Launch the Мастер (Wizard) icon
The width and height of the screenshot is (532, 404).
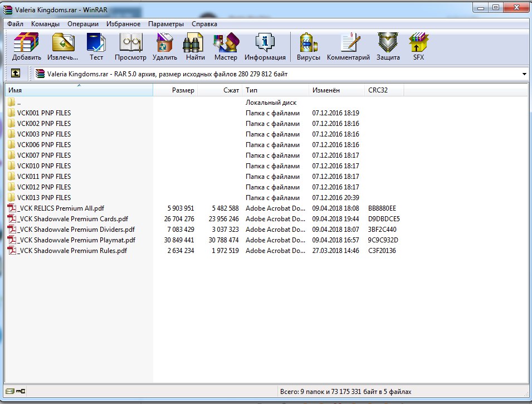click(226, 43)
